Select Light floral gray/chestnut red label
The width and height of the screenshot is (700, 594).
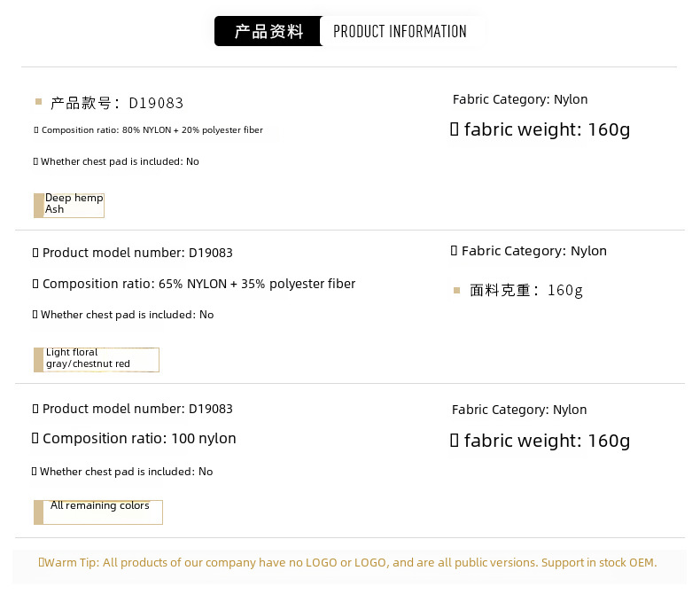click(88, 358)
